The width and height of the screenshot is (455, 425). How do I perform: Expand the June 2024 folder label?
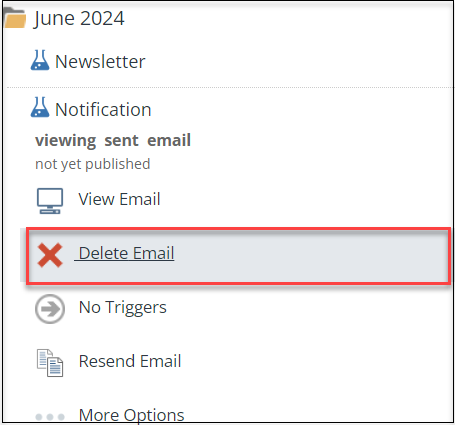79,18
